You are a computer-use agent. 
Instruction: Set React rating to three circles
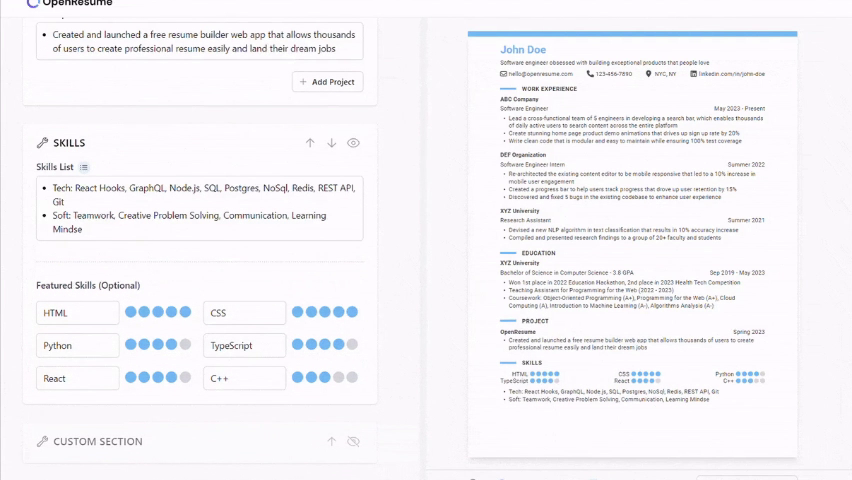(158, 377)
